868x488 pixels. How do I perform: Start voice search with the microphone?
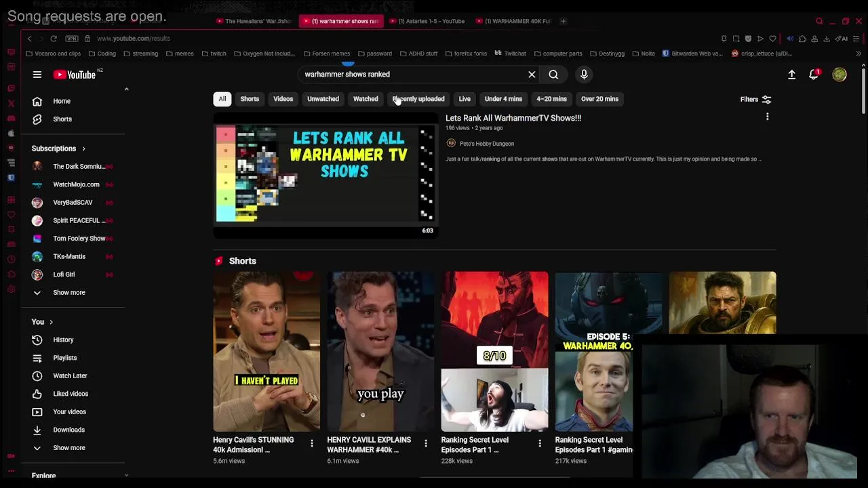point(584,75)
